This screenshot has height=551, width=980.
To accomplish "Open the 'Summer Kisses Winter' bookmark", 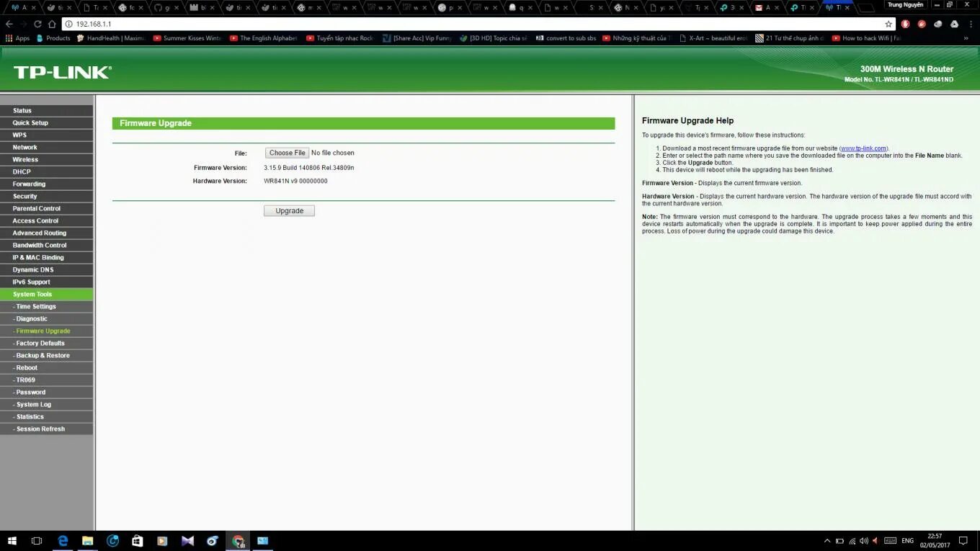I will pyautogui.click(x=187, y=38).
